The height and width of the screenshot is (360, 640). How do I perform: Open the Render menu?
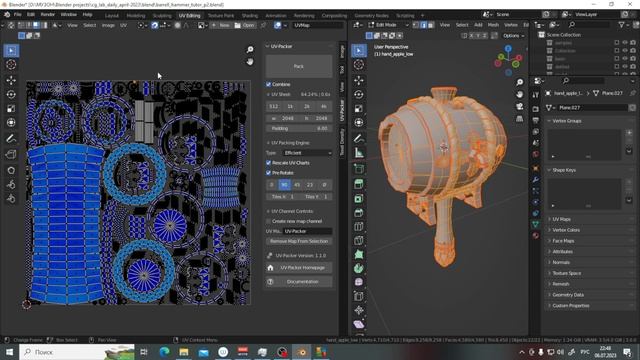click(48, 15)
